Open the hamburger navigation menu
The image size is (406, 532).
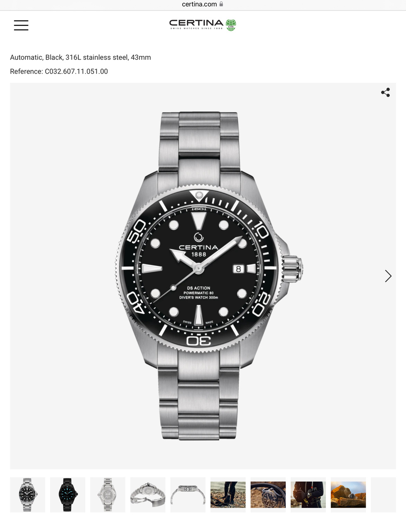click(21, 25)
